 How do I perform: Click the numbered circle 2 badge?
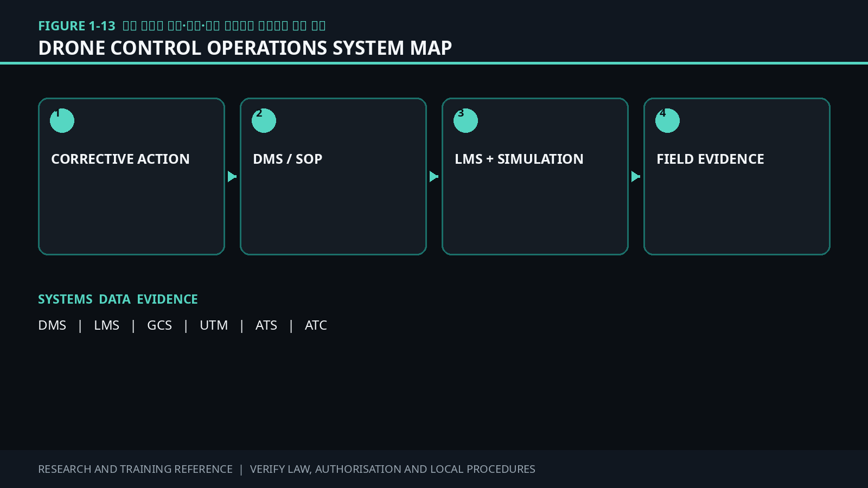264,120
